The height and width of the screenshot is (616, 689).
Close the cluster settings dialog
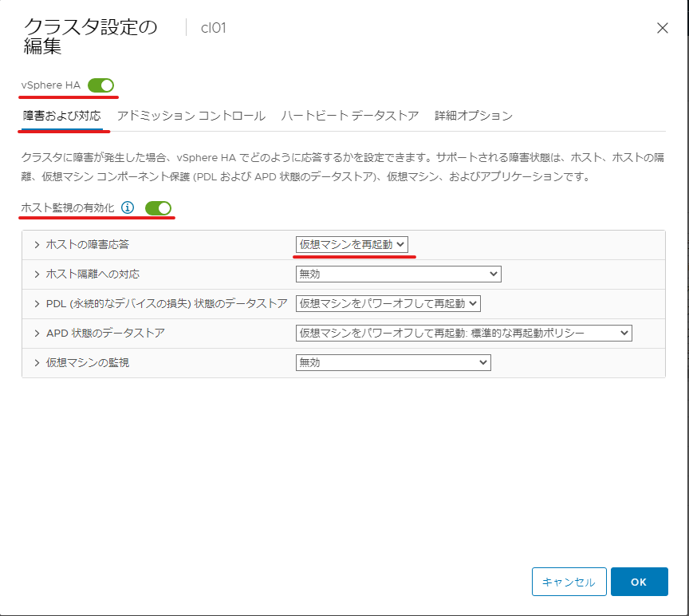click(662, 28)
